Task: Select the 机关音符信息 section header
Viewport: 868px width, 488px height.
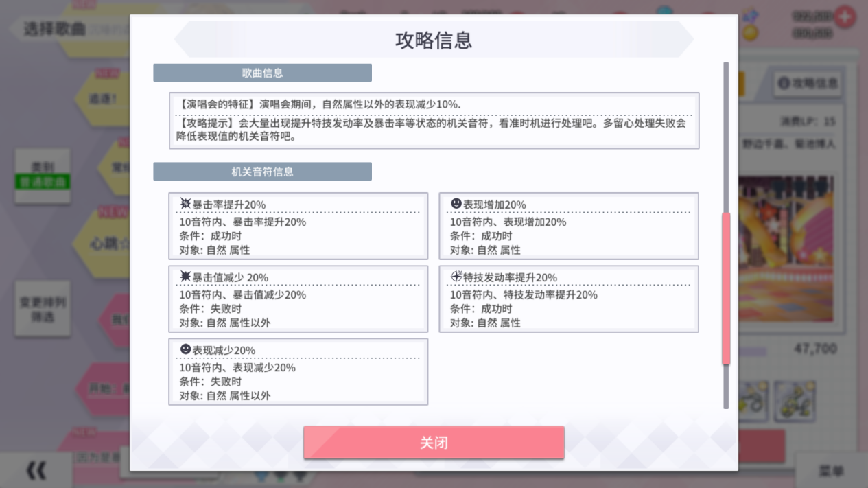Action: tap(262, 172)
